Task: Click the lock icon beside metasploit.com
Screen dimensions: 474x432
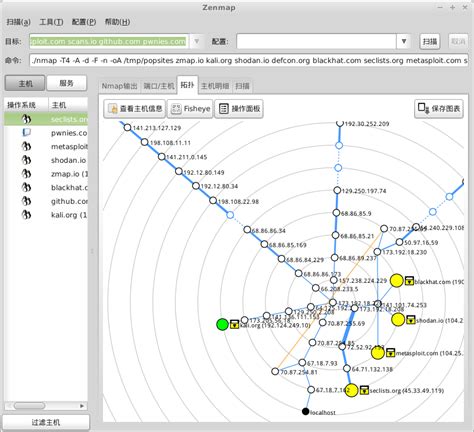Action: click(390, 353)
